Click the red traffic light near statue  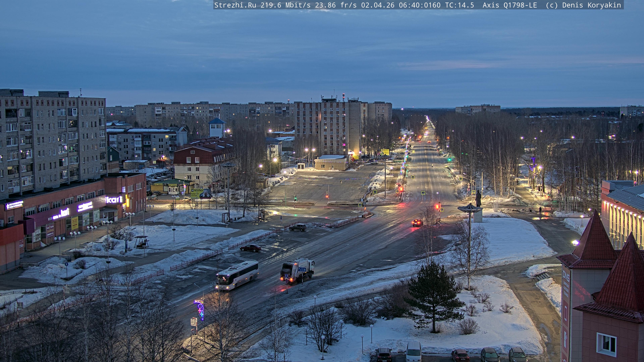click(x=437, y=207)
